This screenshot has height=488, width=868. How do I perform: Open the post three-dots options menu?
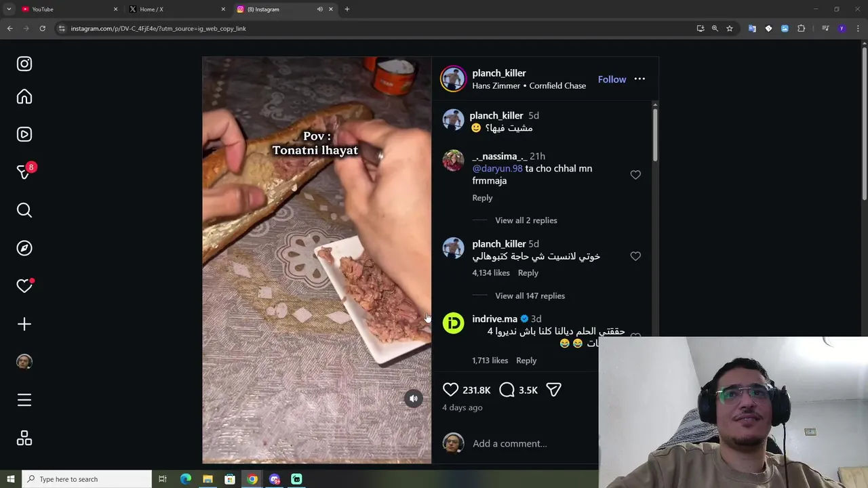pos(639,79)
